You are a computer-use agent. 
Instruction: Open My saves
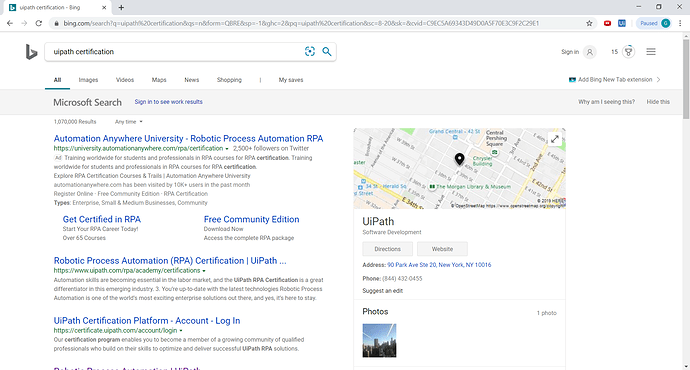pyautogui.click(x=291, y=80)
